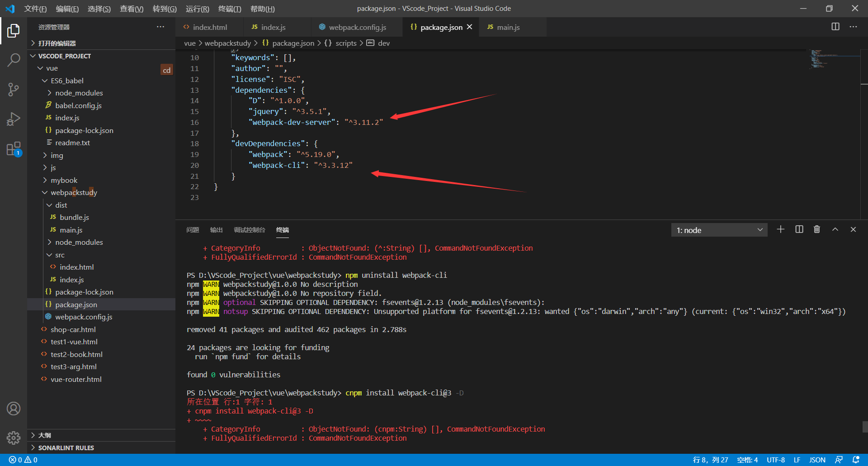This screenshot has height=466, width=868.
Task: Open the Help menu
Action: 262,9
